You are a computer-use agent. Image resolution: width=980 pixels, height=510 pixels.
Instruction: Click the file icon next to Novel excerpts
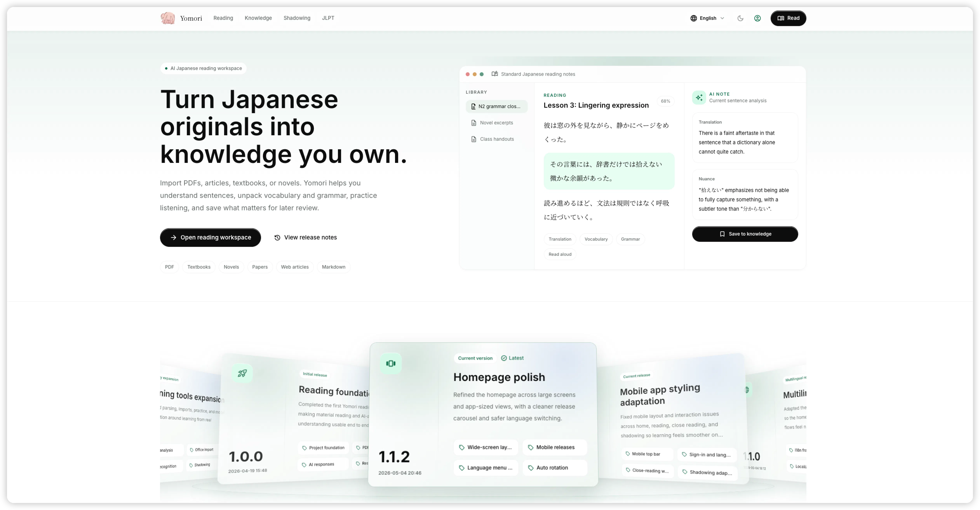tap(474, 123)
